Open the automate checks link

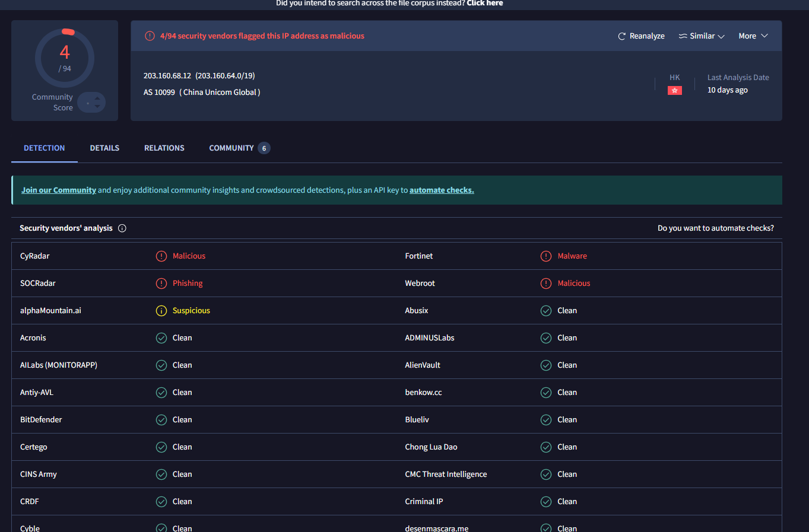(442, 190)
